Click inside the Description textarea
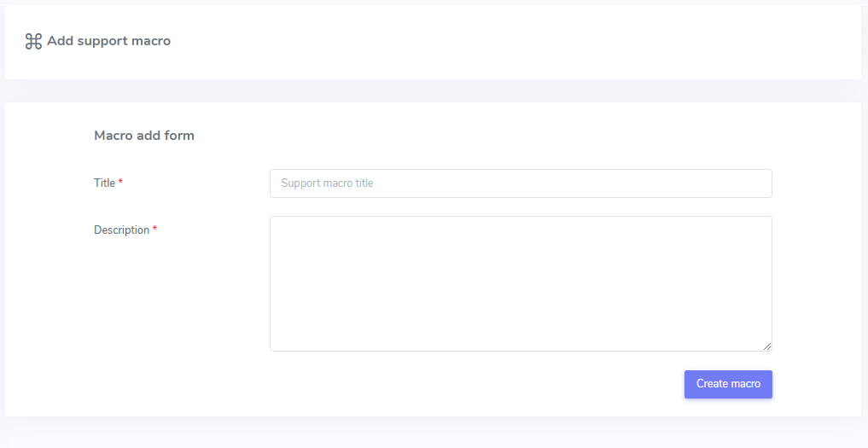 click(x=521, y=283)
